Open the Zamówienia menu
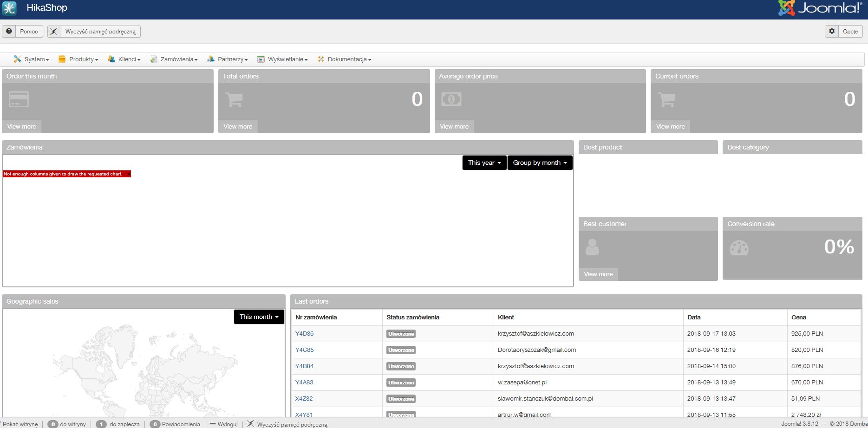Image resolution: width=868 pixels, height=428 pixels. point(174,59)
